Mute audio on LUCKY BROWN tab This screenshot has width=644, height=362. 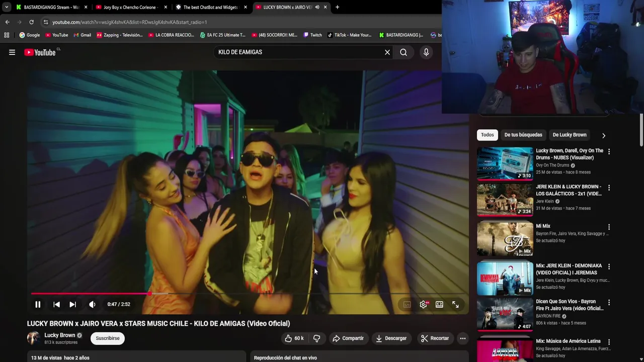(x=317, y=7)
